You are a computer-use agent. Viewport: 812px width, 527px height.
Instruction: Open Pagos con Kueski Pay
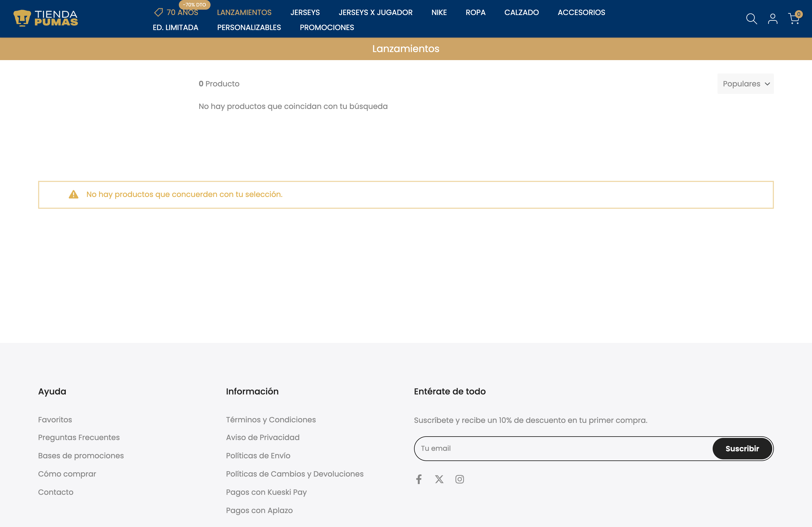[x=266, y=492]
